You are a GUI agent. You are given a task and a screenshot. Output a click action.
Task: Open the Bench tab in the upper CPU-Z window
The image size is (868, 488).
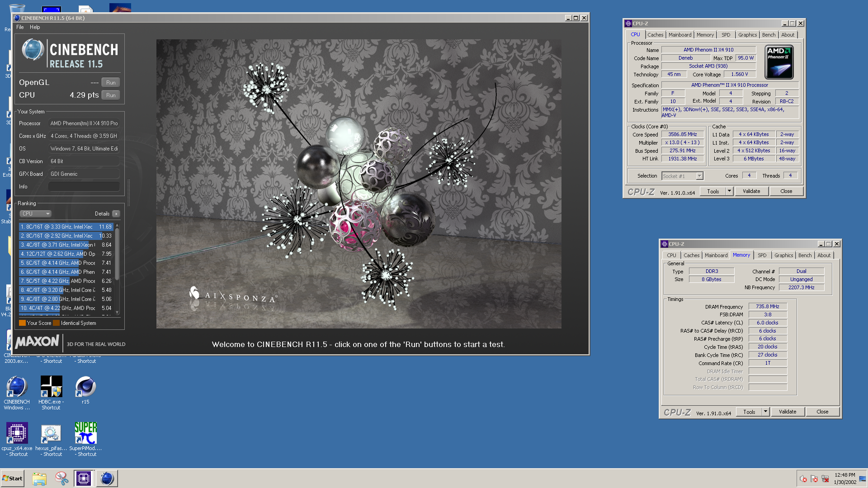[769, 35]
